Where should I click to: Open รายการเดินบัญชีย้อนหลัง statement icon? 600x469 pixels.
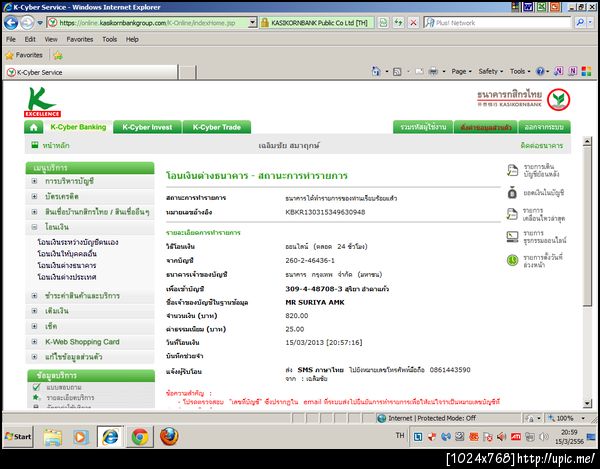(512, 171)
